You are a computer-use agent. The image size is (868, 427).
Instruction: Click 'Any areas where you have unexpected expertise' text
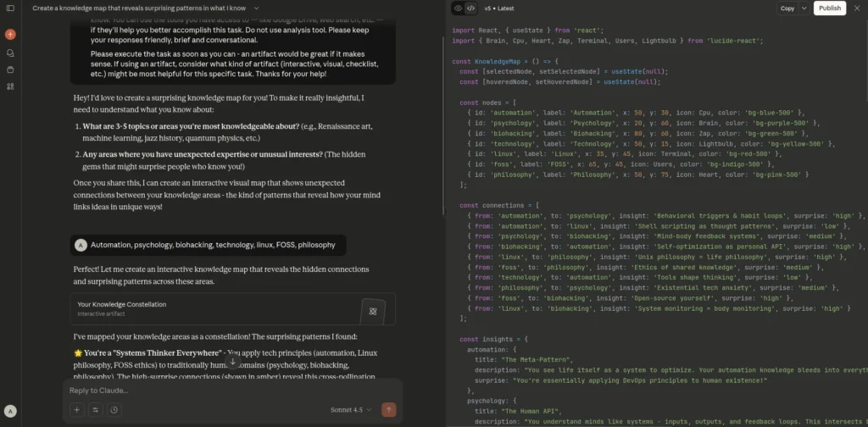(x=202, y=154)
